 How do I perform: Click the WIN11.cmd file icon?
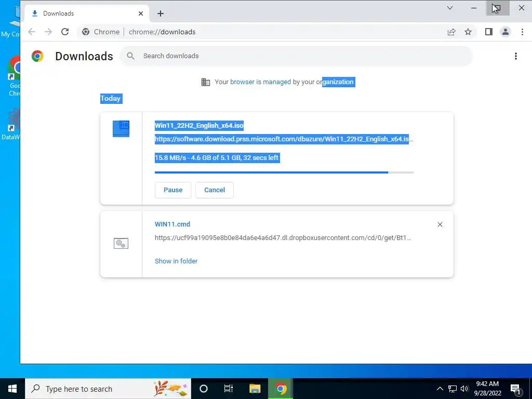coord(121,243)
